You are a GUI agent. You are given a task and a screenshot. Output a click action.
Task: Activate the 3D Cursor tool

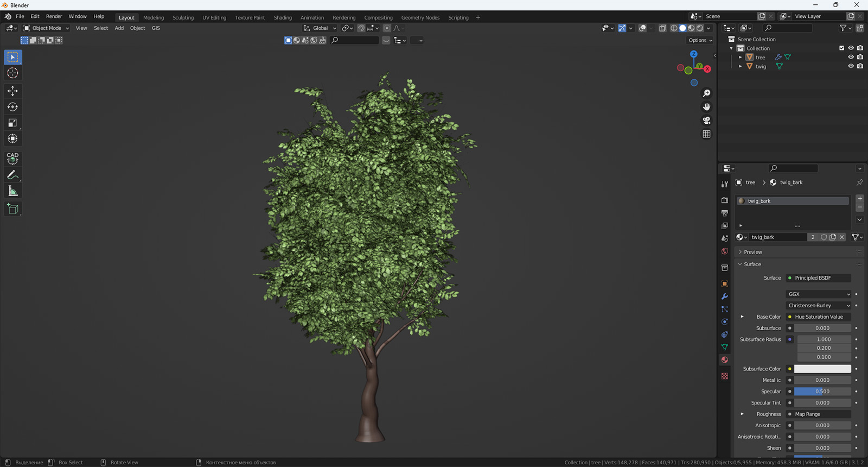pyautogui.click(x=12, y=73)
